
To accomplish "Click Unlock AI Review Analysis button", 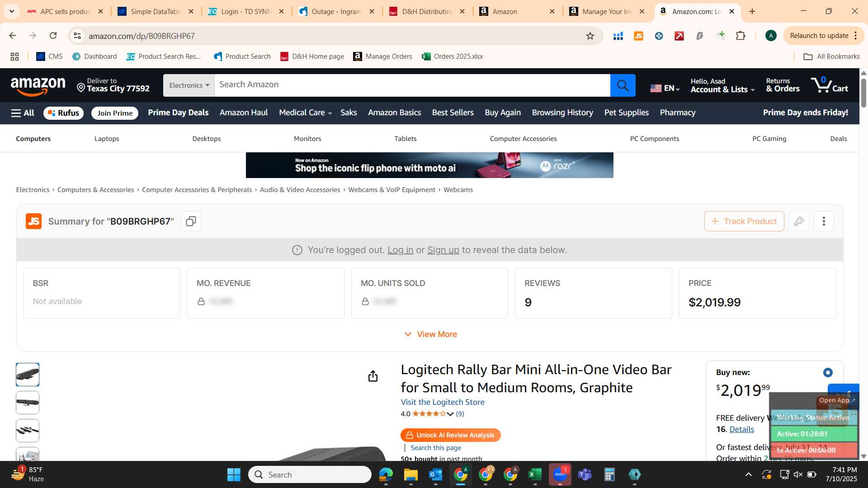I will (x=450, y=435).
